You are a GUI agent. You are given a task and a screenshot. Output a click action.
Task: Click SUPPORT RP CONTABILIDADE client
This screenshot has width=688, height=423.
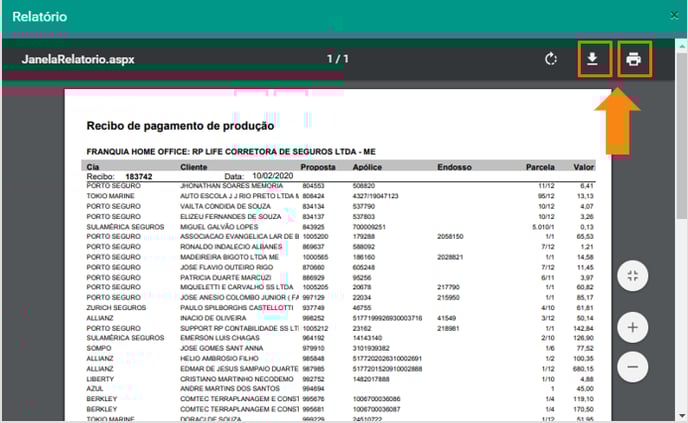tap(239, 328)
